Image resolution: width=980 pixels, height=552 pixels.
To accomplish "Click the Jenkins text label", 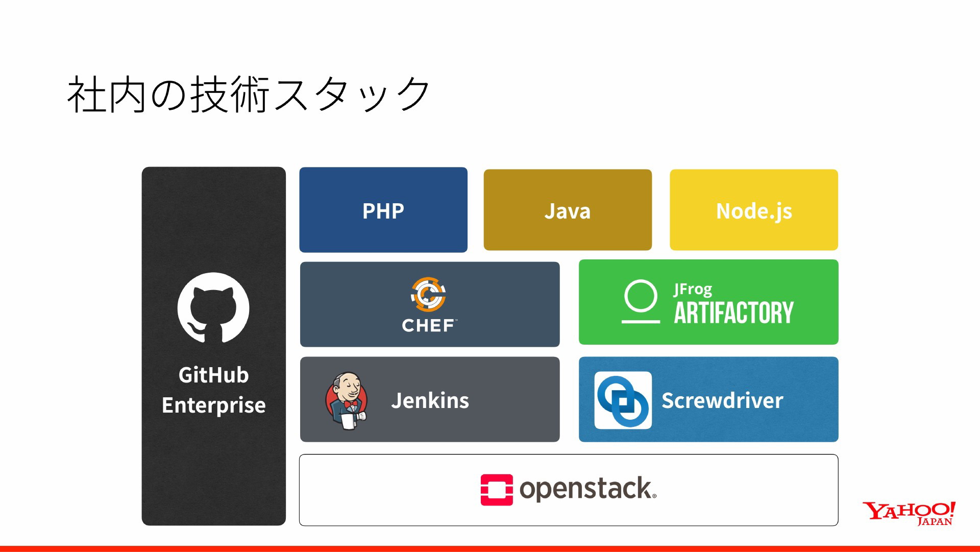I will 430,400.
